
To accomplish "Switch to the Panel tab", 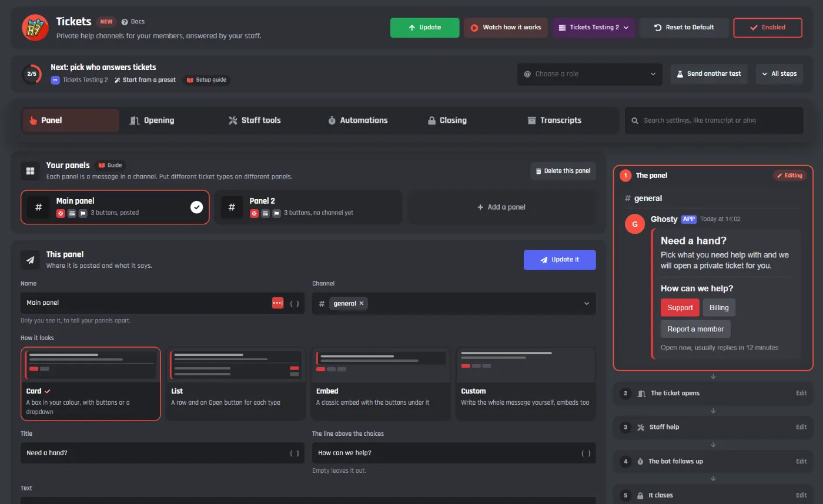I will [x=71, y=120].
